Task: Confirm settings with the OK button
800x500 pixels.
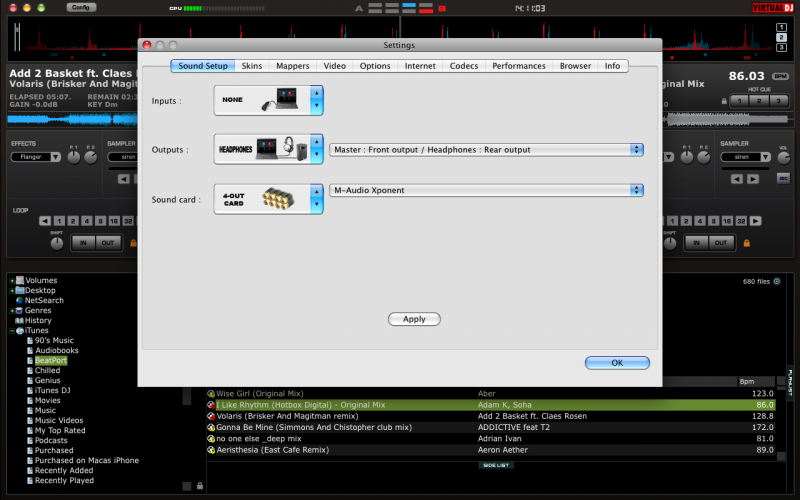Action: (617, 362)
